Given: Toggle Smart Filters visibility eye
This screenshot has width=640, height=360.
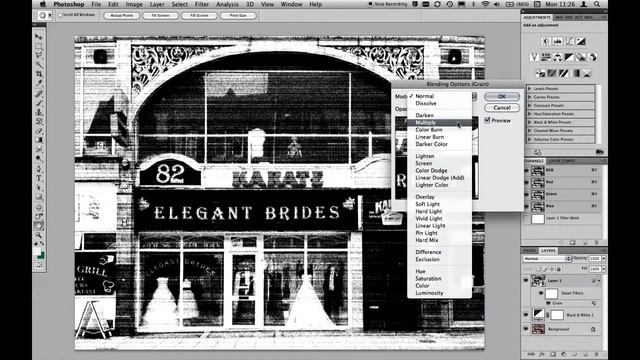Looking at the screenshot, I should pyautogui.click(x=541, y=293).
